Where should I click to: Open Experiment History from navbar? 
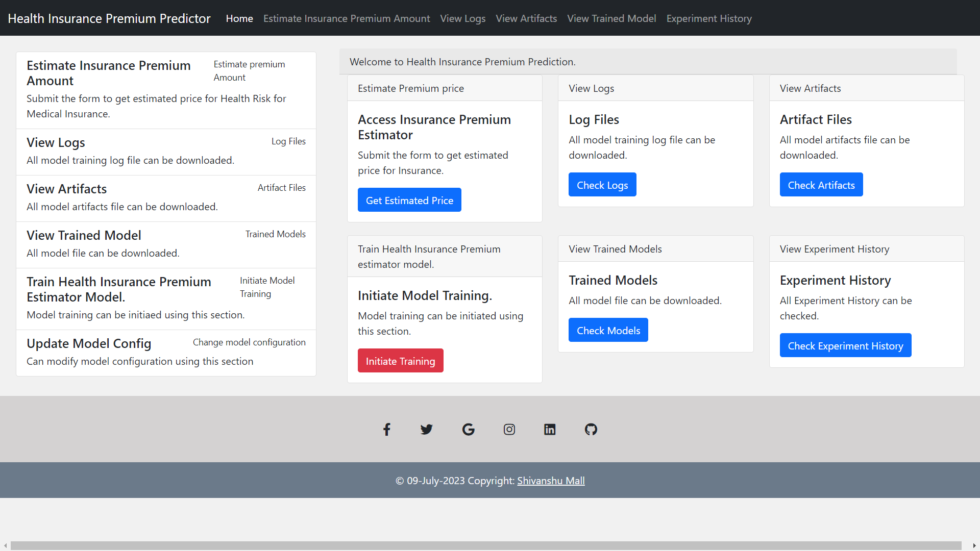pos(709,18)
